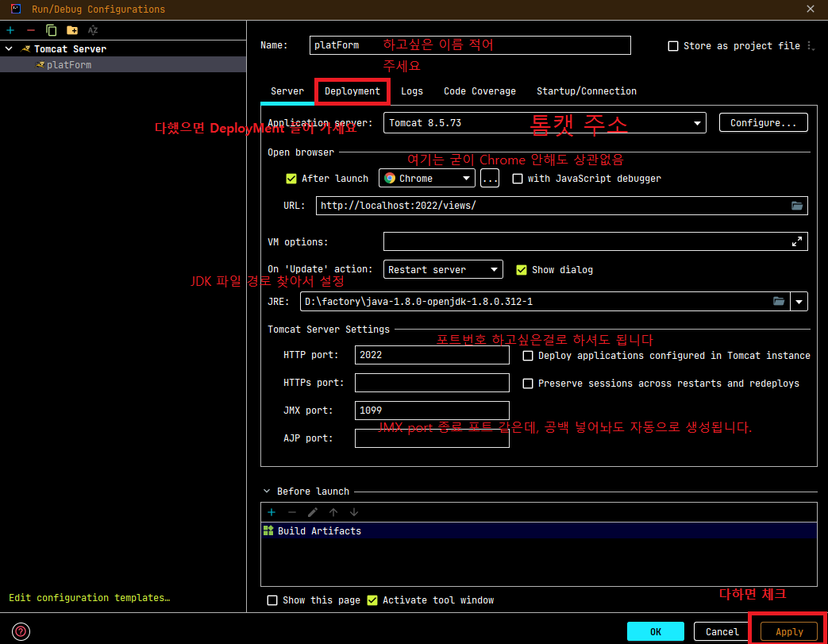Edit the Before launch task

[x=313, y=512]
